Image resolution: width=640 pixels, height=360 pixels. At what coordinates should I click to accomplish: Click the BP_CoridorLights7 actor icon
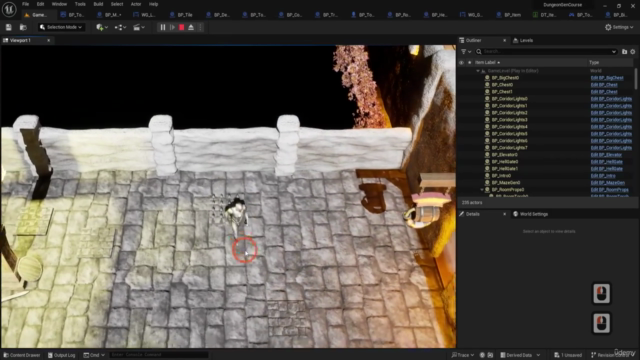[487, 148]
